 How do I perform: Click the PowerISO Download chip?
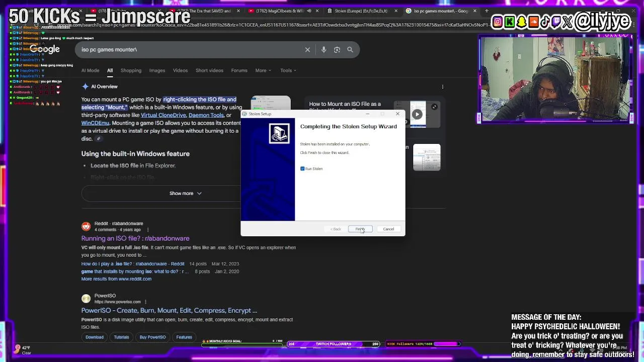click(x=95, y=337)
